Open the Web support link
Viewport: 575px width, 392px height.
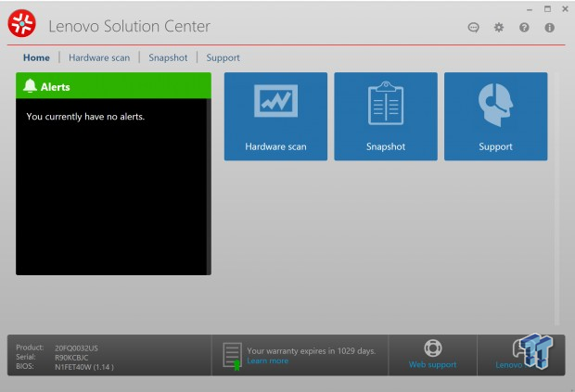pyautogui.click(x=433, y=364)
